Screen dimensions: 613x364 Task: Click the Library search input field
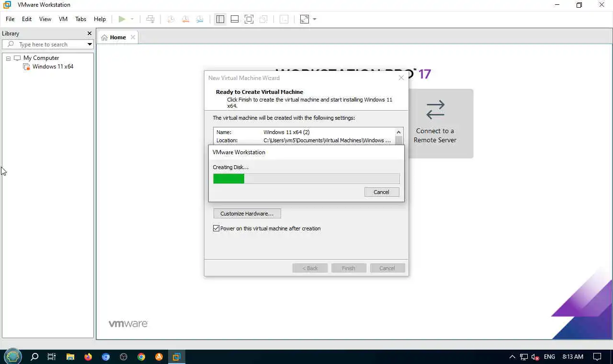[47, 44]
